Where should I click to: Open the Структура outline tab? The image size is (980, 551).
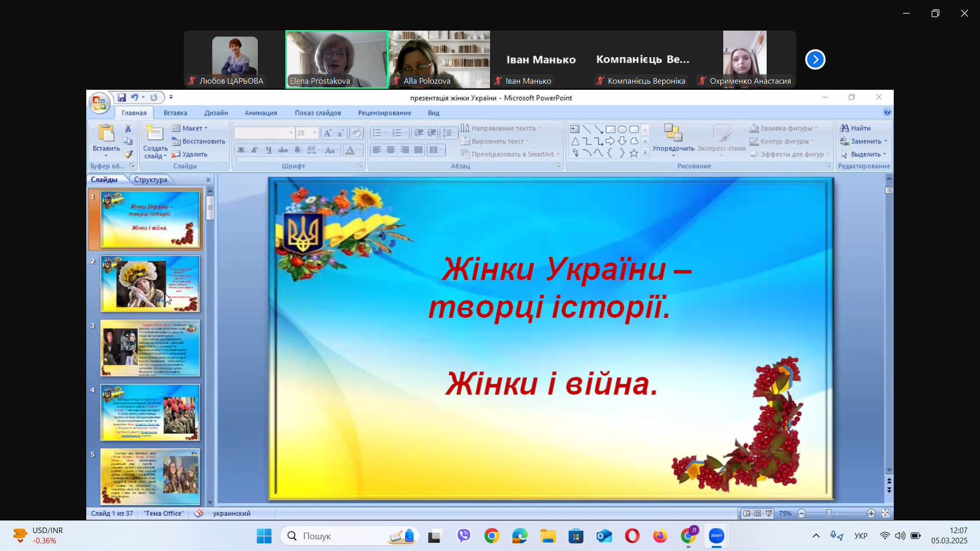click(x=151, y=180)
